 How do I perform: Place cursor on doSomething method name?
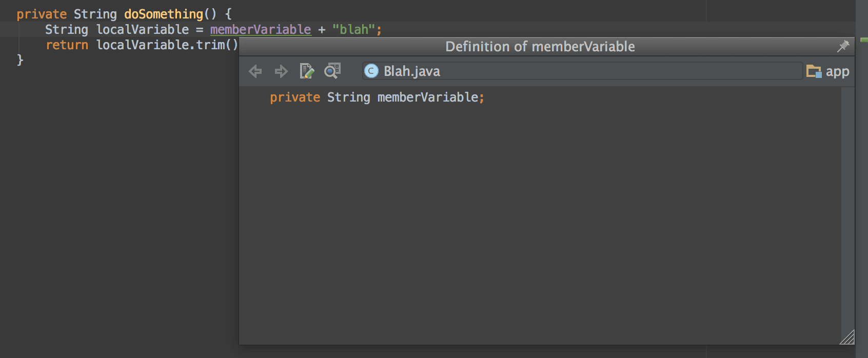(163, 14)
